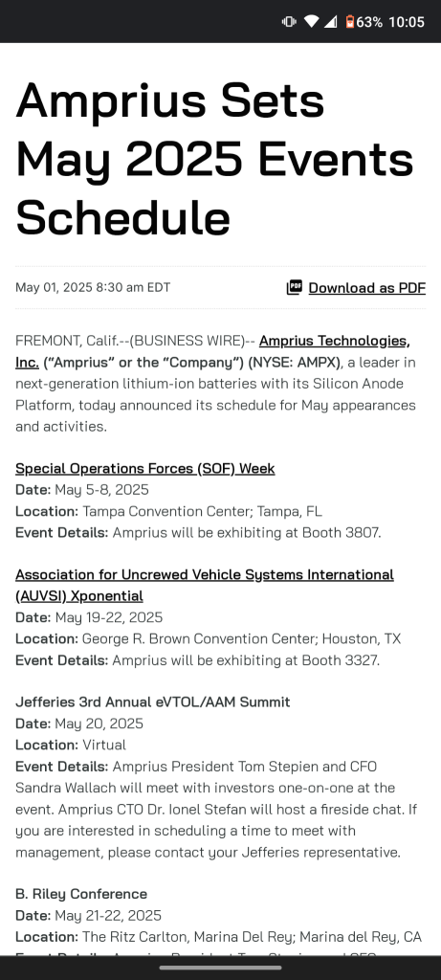
Task: Open the Download as PDF link
Action: coord(366,288)
